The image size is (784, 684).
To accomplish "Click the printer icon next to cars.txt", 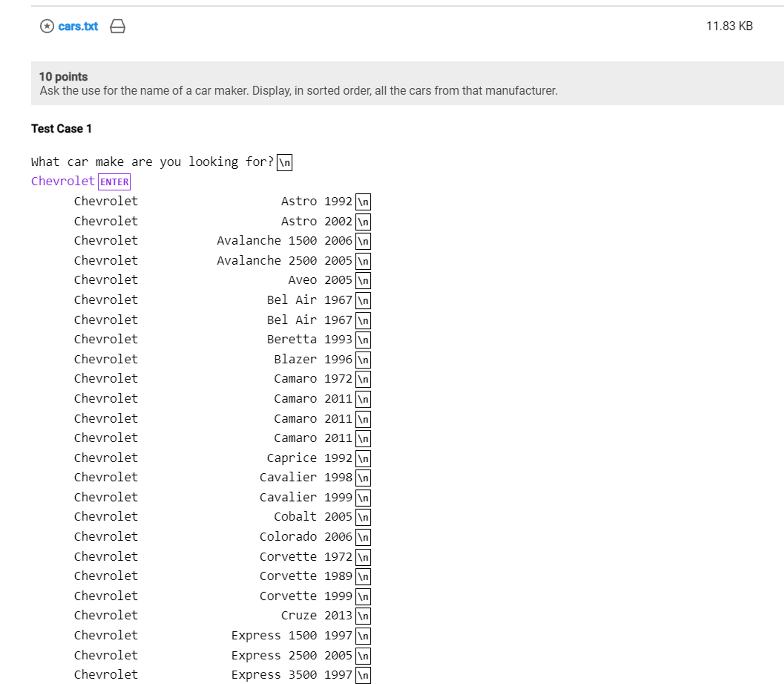I will coord(117,26).
